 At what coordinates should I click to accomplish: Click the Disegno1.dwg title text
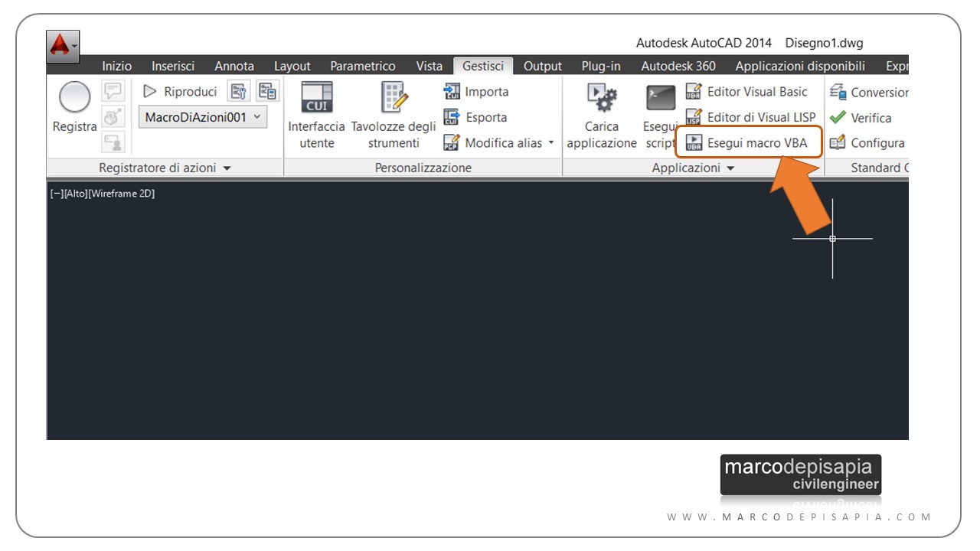824,43
